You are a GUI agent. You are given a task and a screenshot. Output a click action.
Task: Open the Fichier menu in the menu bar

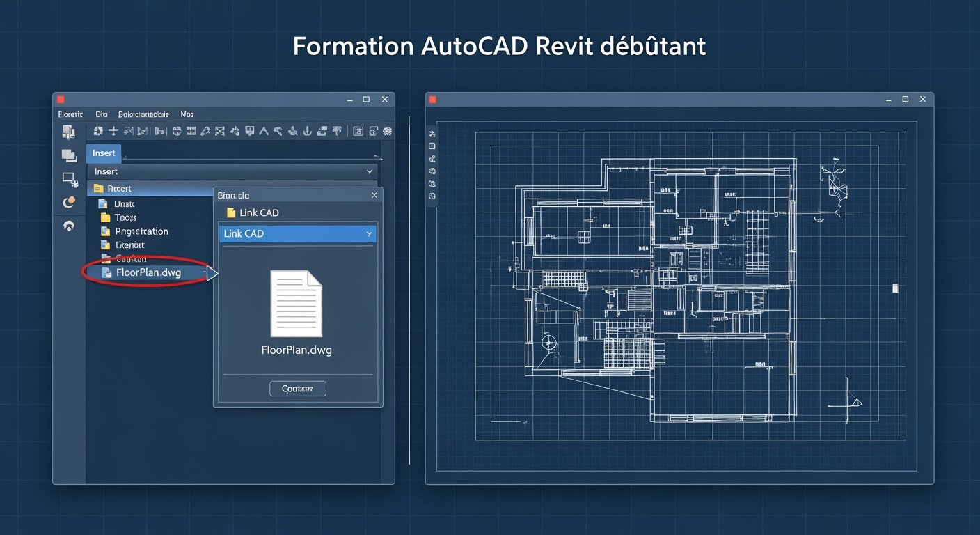click(x=70, y=114)
